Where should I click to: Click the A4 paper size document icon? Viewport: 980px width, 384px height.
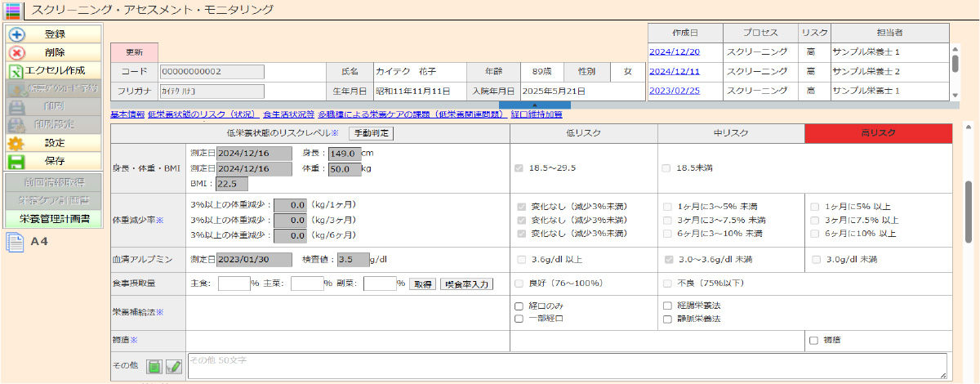(x=14, y=242)
